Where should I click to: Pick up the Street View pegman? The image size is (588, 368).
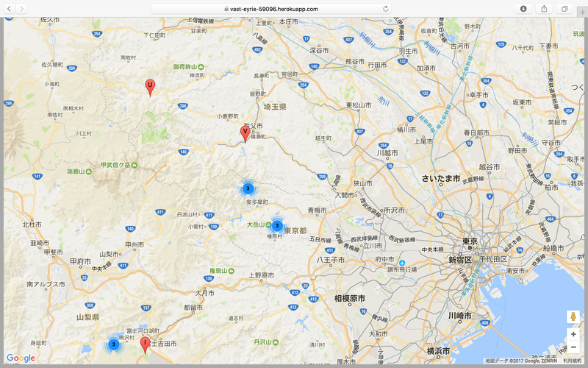(573, 316)
